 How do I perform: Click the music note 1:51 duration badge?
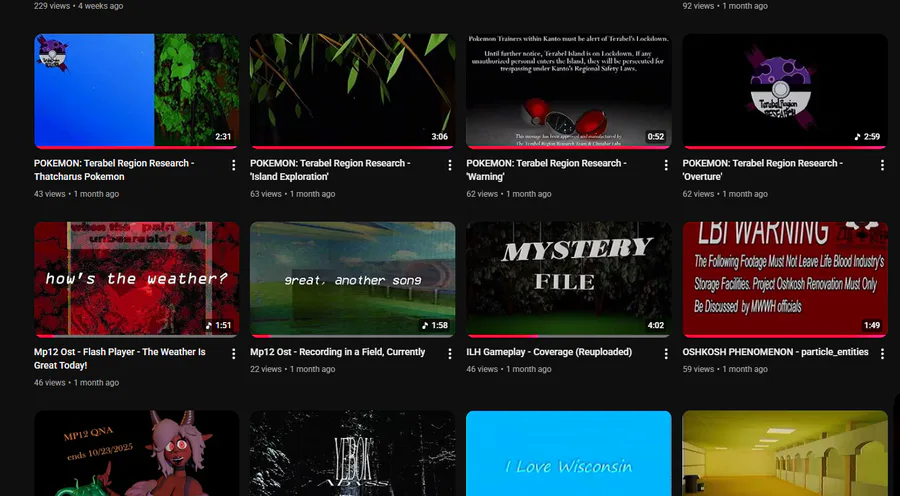219,326
